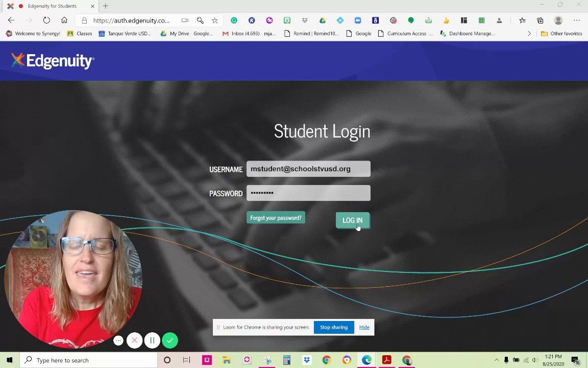Close the Edgenuity for Students tab
The height and width of the screenshot is (368, 588).
(92, 6)
